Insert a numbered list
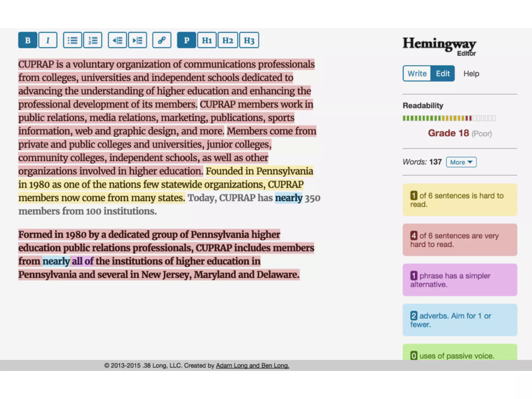Image resolution: width=532 pixels, height=399 pixels. 93,40
